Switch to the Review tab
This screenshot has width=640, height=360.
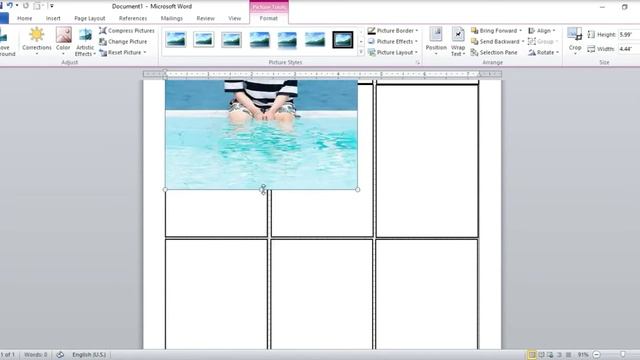coord(205,18)
